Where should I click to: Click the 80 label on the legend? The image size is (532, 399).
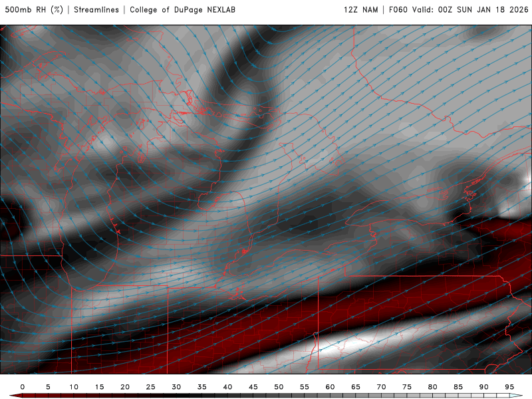(433, 387)
